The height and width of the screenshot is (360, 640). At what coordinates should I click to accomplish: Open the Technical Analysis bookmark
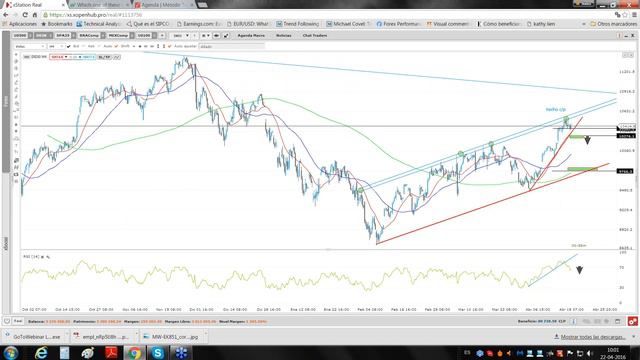click(98, 24)
